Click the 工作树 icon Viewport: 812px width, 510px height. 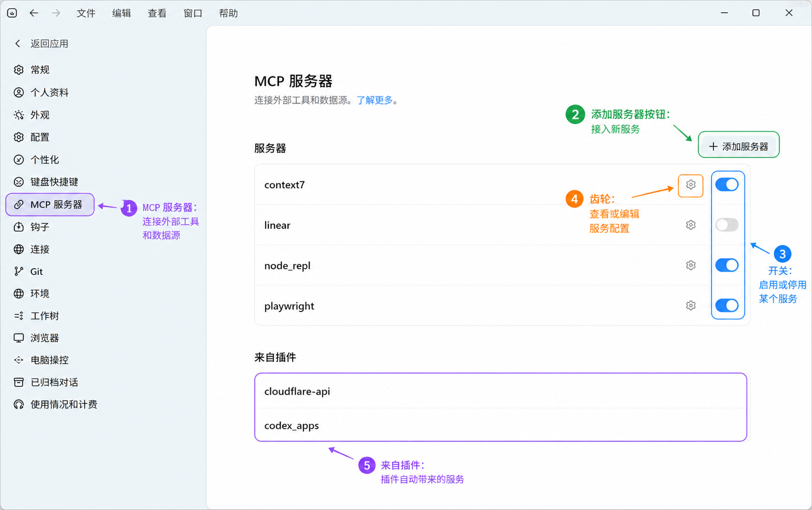(18, 316)
